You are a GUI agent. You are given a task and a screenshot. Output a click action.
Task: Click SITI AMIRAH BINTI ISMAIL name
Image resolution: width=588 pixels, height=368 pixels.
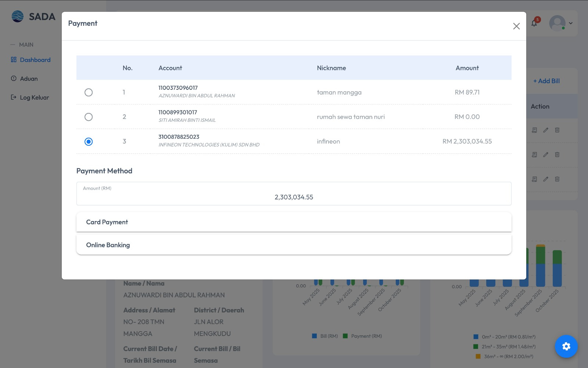tap(187, 120)
